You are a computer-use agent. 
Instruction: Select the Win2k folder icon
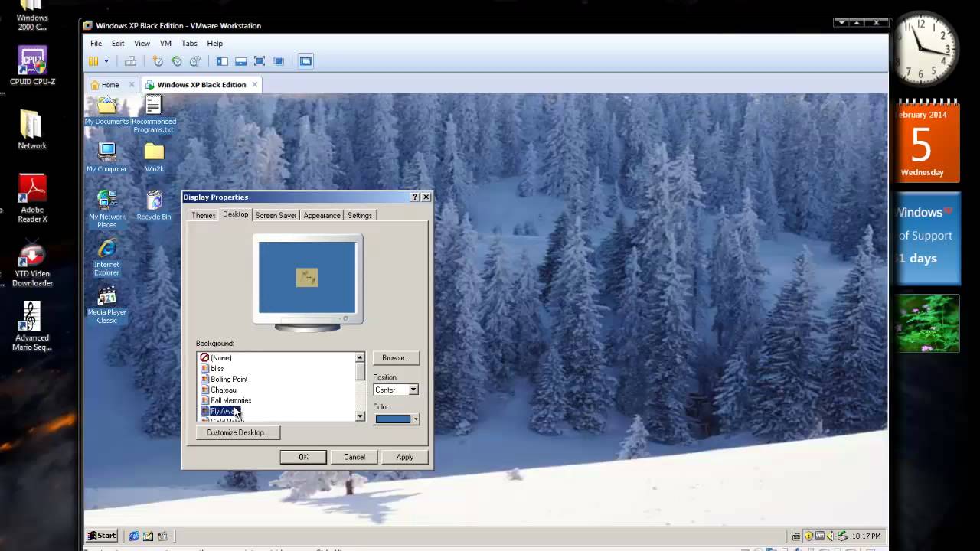click(154, 157)
